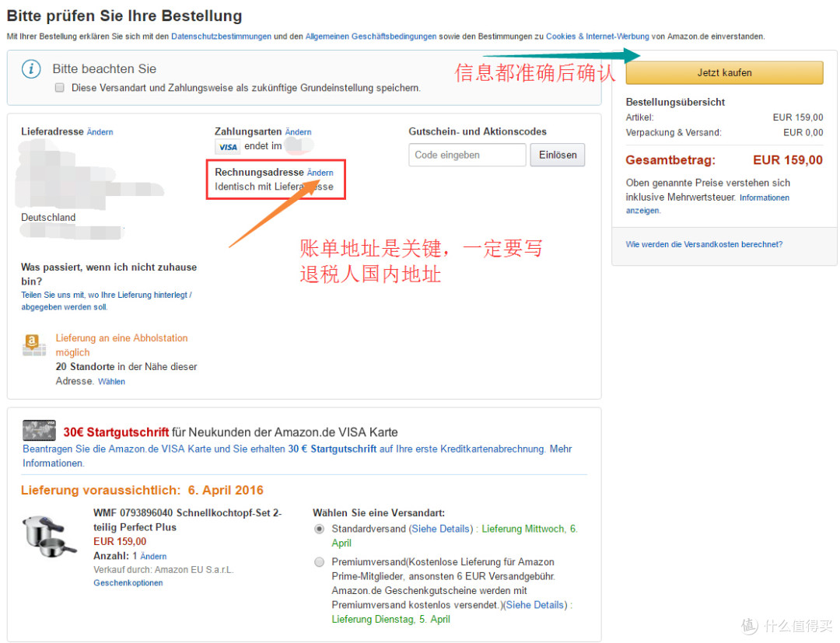Select the Premiumversand shipping option

[320, 562]
